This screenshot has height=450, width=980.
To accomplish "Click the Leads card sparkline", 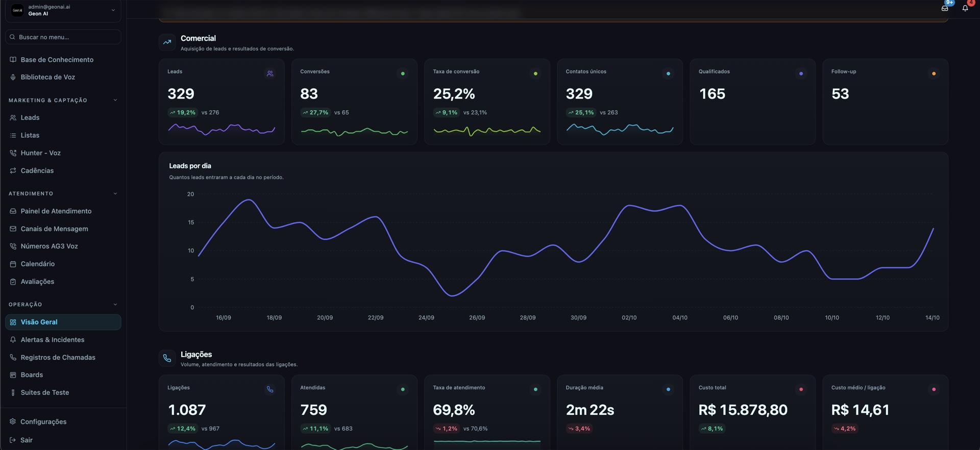I will click(222, 129).
